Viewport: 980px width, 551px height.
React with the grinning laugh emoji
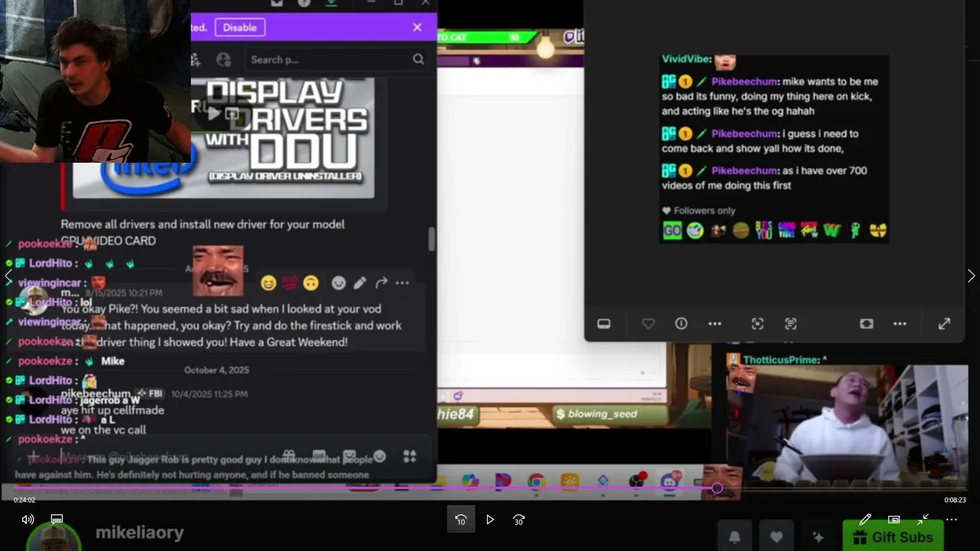pos(268,283)
